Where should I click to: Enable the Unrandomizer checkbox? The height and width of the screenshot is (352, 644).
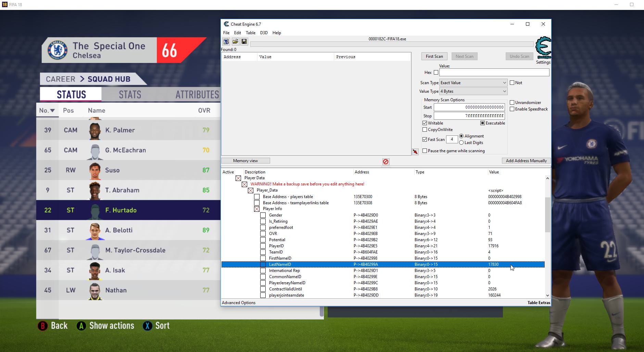512,103
